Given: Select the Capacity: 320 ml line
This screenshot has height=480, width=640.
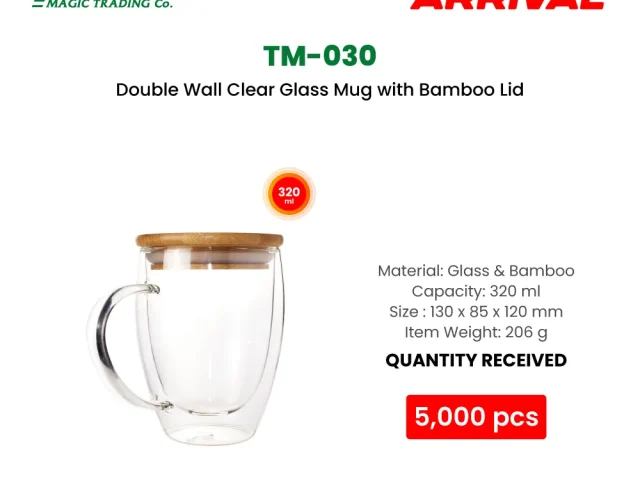Looking at the screenshot, I should (x=476, y=291).
